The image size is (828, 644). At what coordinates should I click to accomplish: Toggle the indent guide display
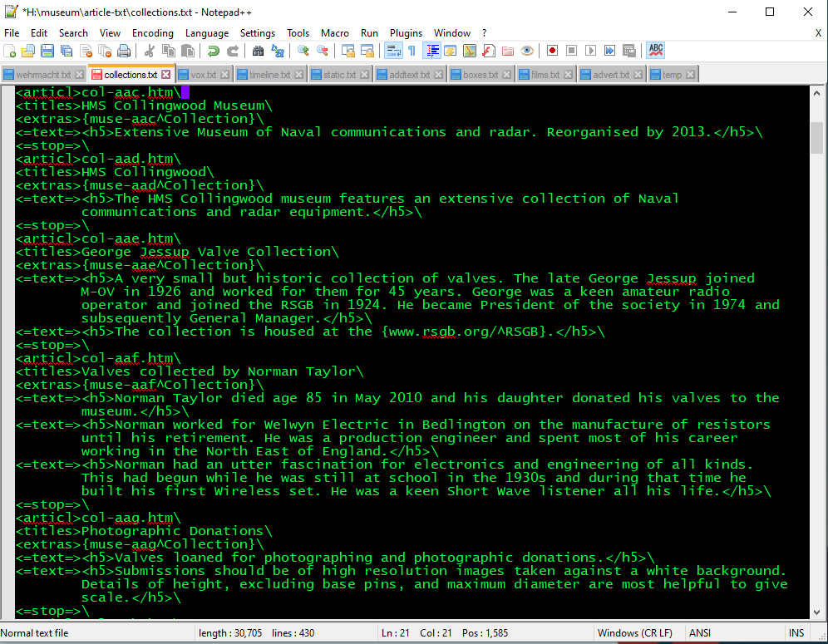431,51
